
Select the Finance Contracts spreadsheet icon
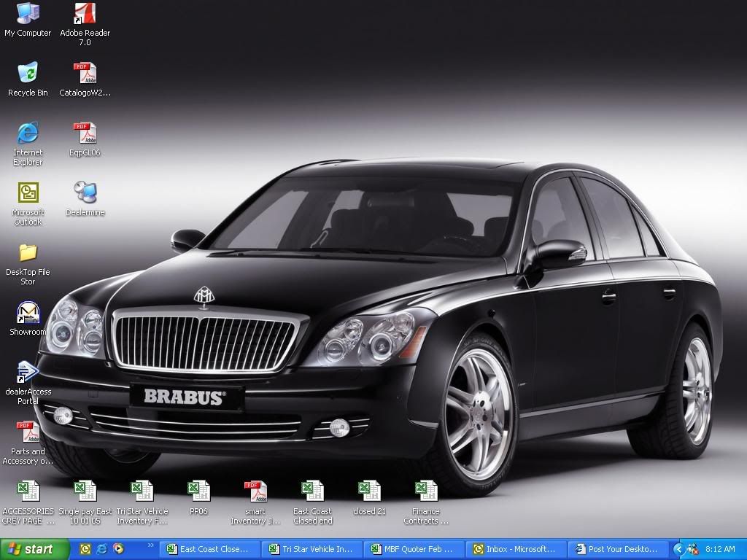click(x=426, y=491)
